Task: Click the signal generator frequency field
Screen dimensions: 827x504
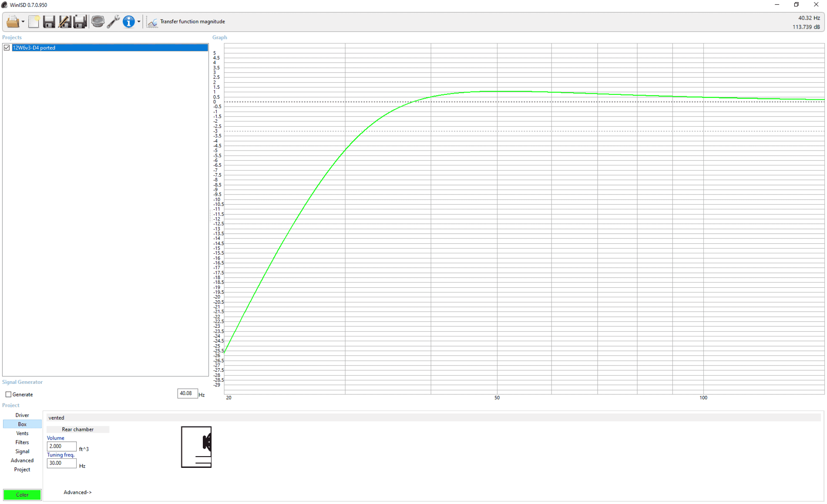Action: (x=188, y=393)
